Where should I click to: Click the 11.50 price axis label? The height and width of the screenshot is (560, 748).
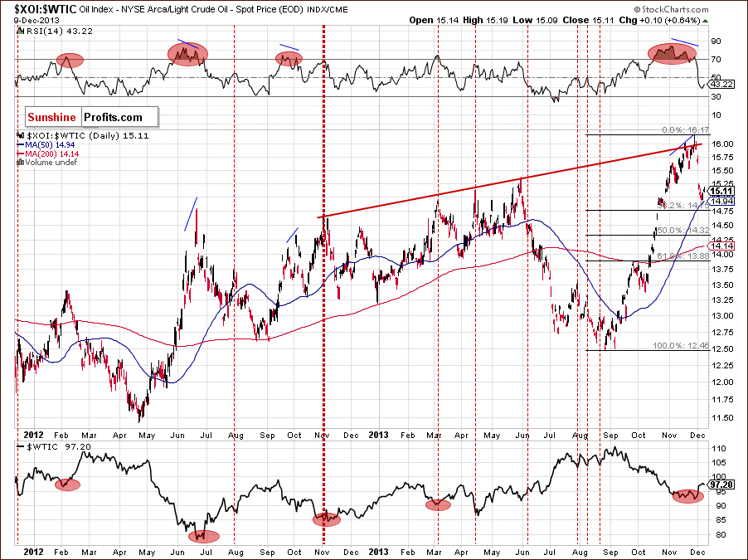pyautogui.click(x=723, y=418)
